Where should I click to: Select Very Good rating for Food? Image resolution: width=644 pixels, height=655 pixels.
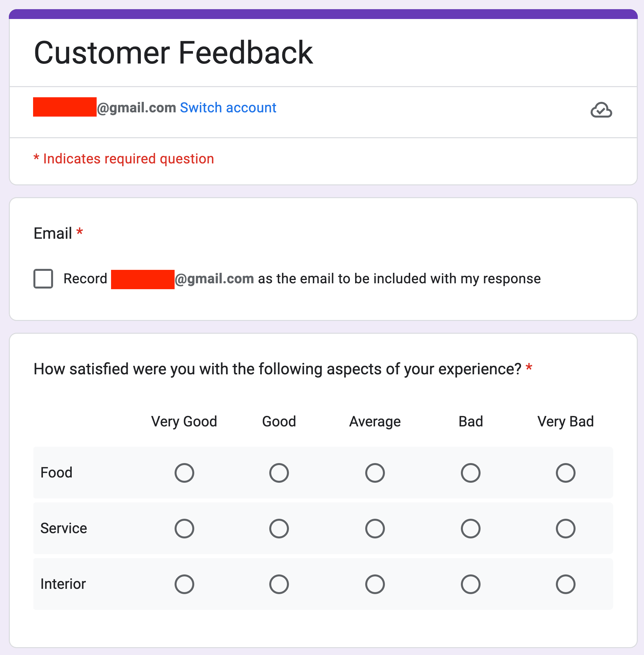coord(184,473)
